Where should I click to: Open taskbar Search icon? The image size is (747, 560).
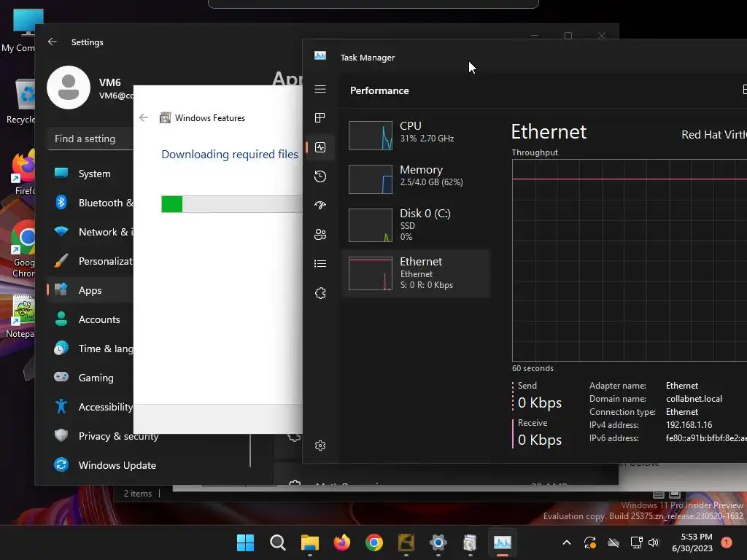click(x=278, y=542)
